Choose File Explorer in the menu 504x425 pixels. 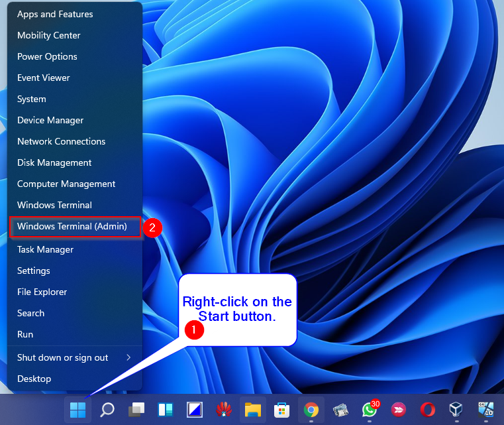coord(75,292)
